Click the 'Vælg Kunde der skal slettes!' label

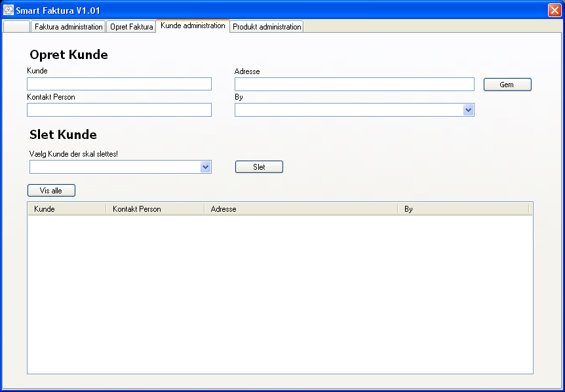pos(73,154)
